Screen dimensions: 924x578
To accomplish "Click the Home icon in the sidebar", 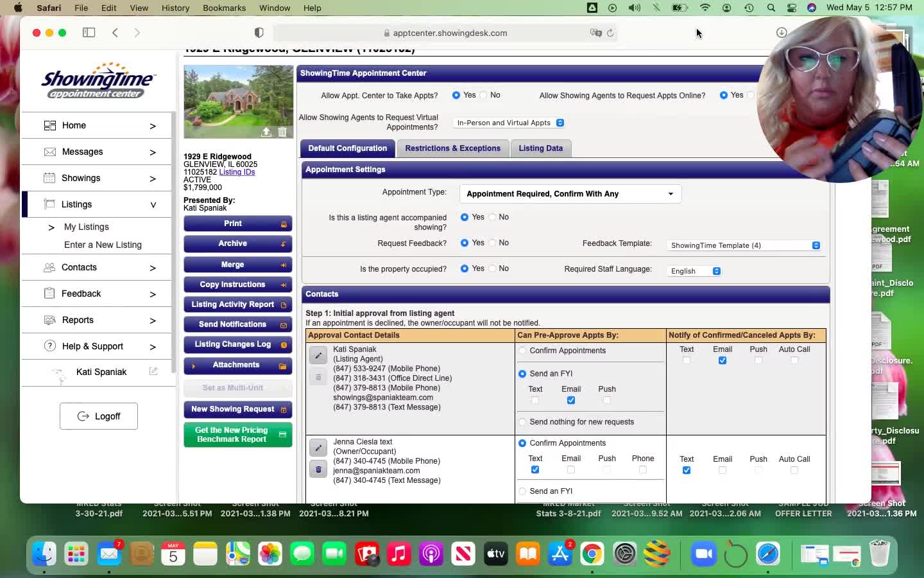I will (x=49, y=125).
